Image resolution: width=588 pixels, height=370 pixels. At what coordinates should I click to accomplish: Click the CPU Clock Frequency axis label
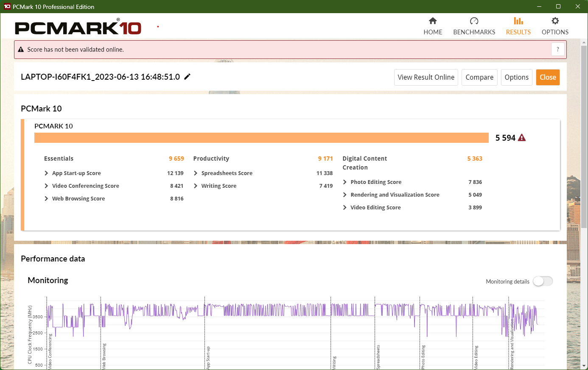[30, 334]
